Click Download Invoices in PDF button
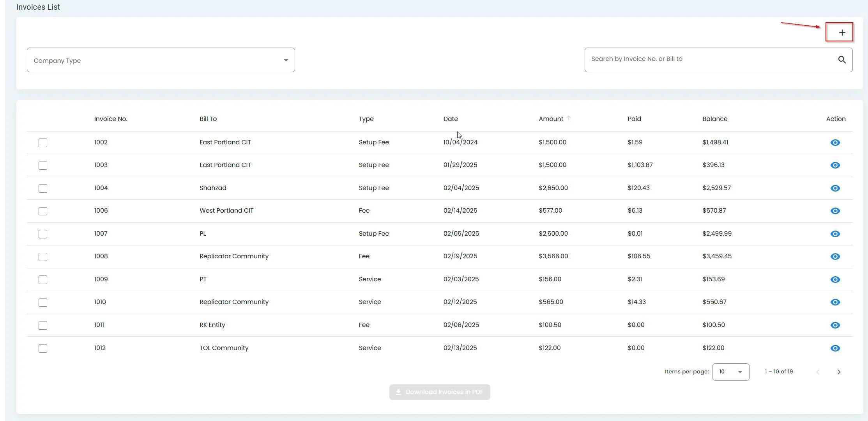This screenshot has height=421, width=868. [x=439, y=392]
